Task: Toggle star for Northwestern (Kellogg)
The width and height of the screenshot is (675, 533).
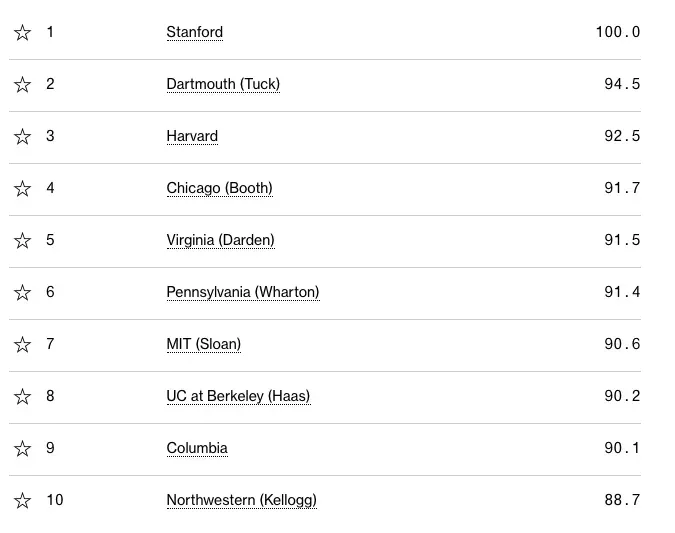Action: (22, 501)
